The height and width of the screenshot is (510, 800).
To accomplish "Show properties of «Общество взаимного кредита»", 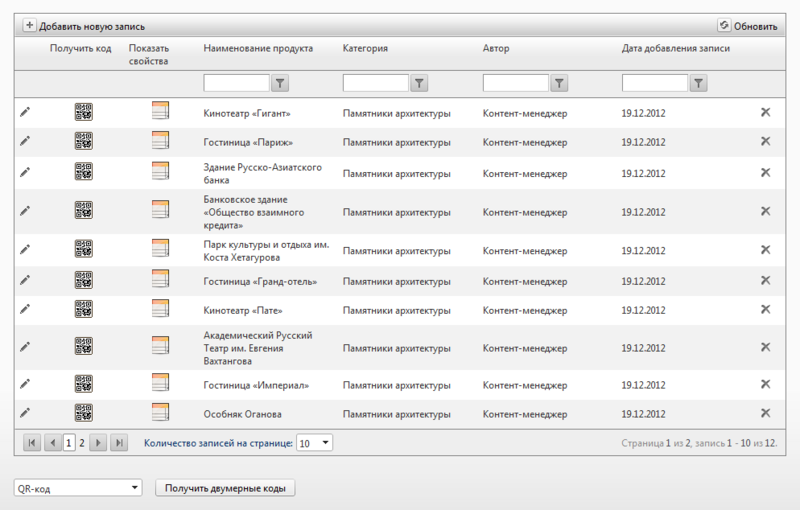I will [160, 209].
